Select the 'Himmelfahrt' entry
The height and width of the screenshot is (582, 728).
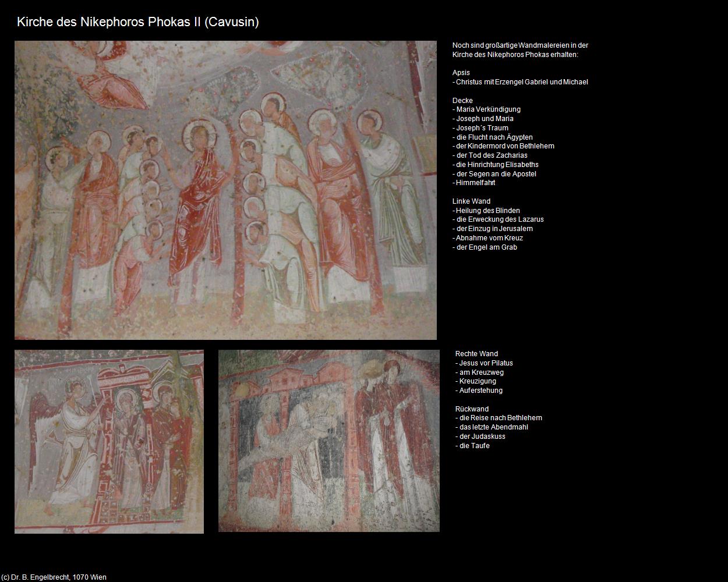point(474,183)
